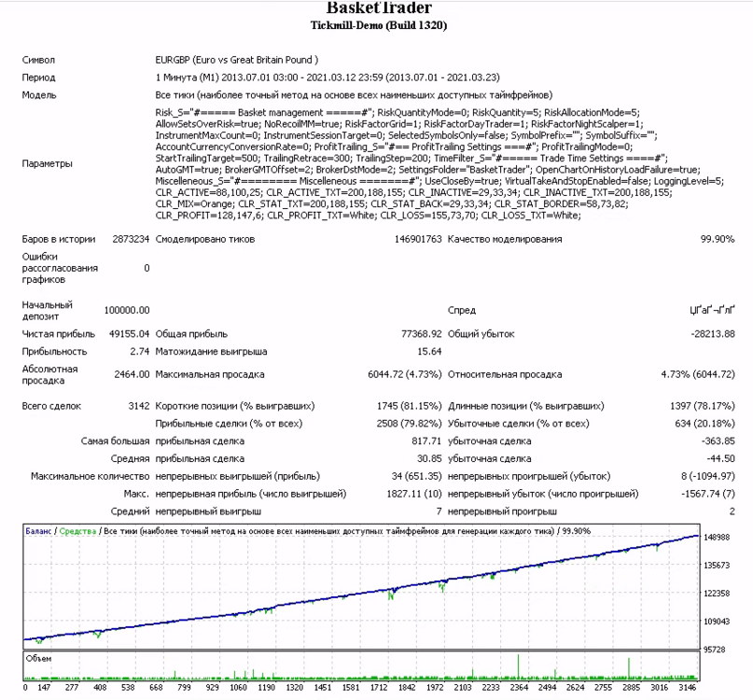
Task: Click the 'Объем' volume panel label
Action: click(x=38, y=659)
